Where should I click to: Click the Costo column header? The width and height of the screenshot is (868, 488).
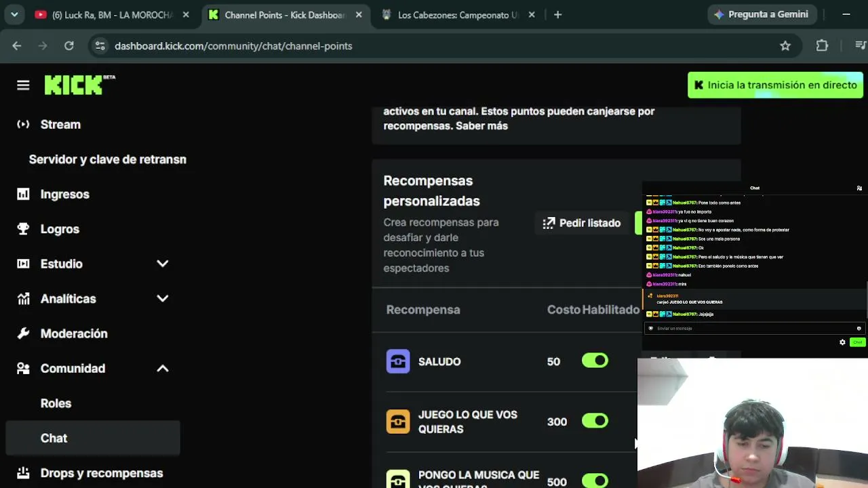point(564,310)
